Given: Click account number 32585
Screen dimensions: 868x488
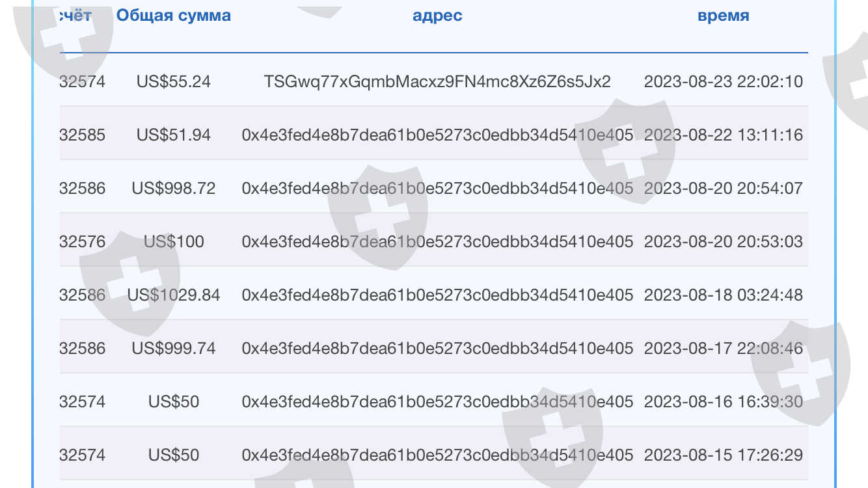Looking at the screenshot, I should [82, 135].
